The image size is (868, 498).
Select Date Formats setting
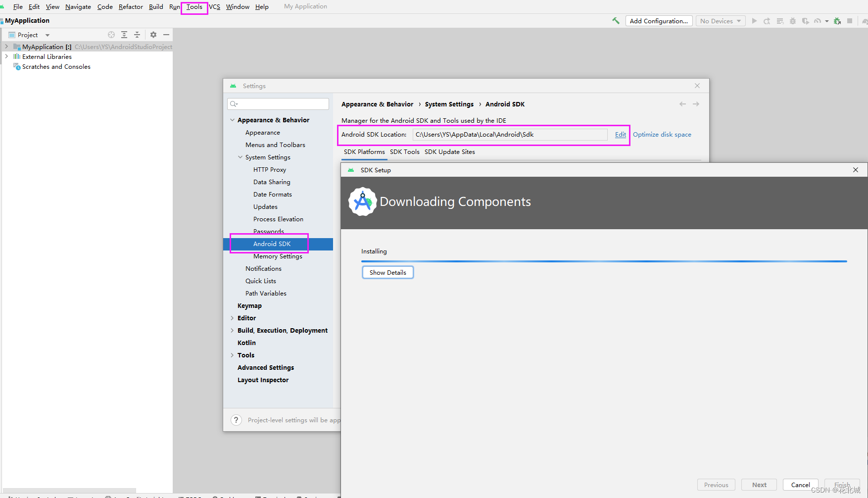[x=273, y=195]
